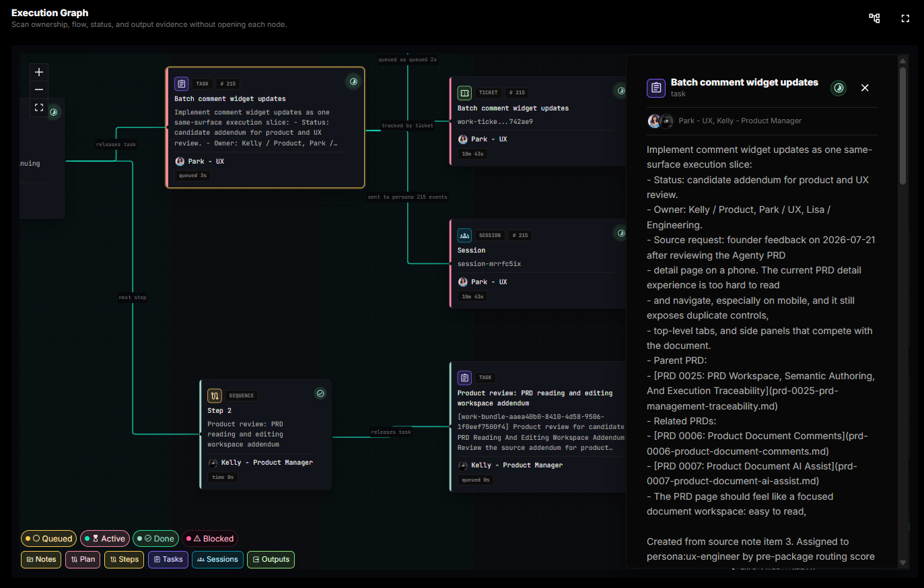
Task: Click the 'queued 3s' badge on task #215 node
Action: [x=193, y=176]
